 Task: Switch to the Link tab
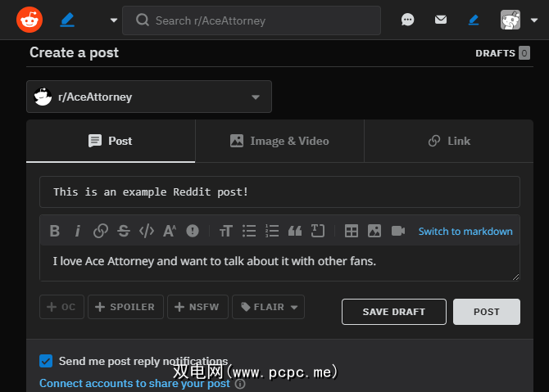click(x=449, y=141)
